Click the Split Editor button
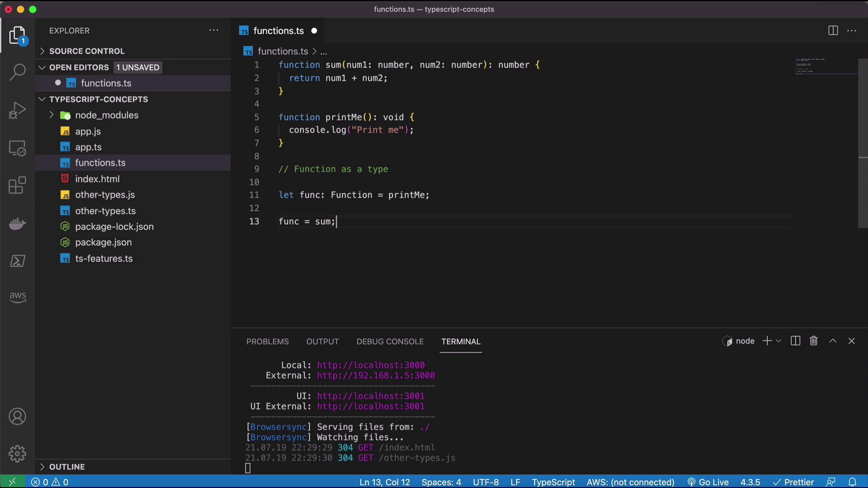The width and height of the screenshot is (868, 488). tap(834, 31)
